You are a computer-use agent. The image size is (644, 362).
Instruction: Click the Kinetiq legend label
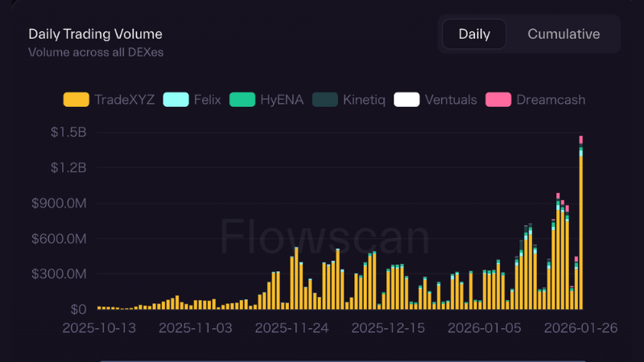(x=365, y=100)
